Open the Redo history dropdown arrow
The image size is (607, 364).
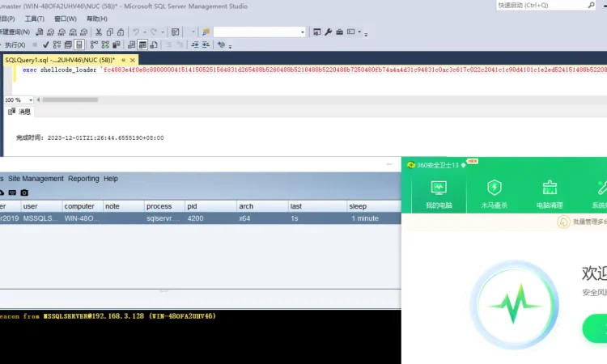[163, 32]
